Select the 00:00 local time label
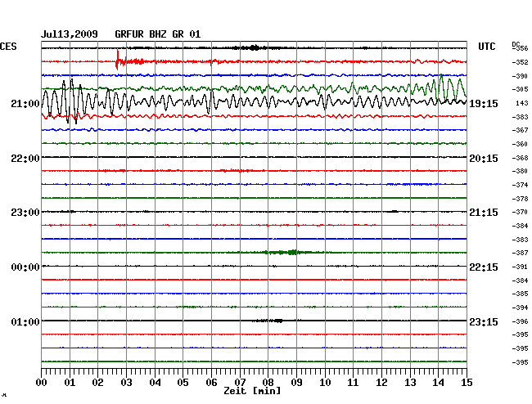 pos(25,267)
